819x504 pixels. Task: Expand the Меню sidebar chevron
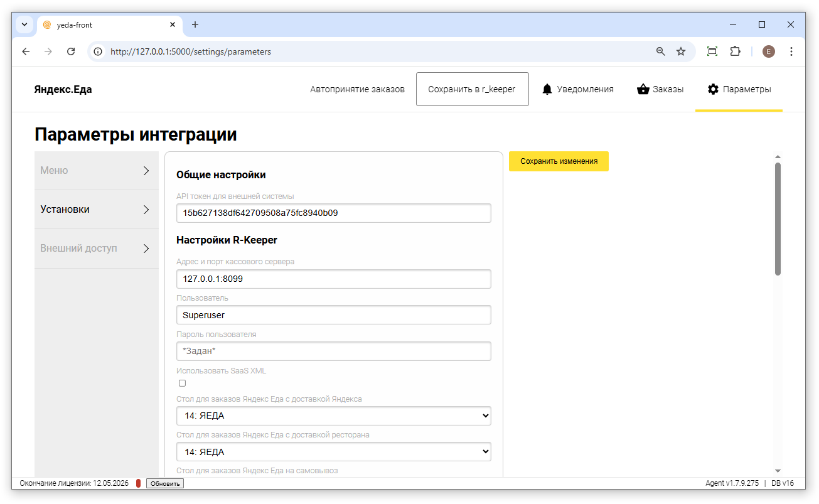point(146,171)
